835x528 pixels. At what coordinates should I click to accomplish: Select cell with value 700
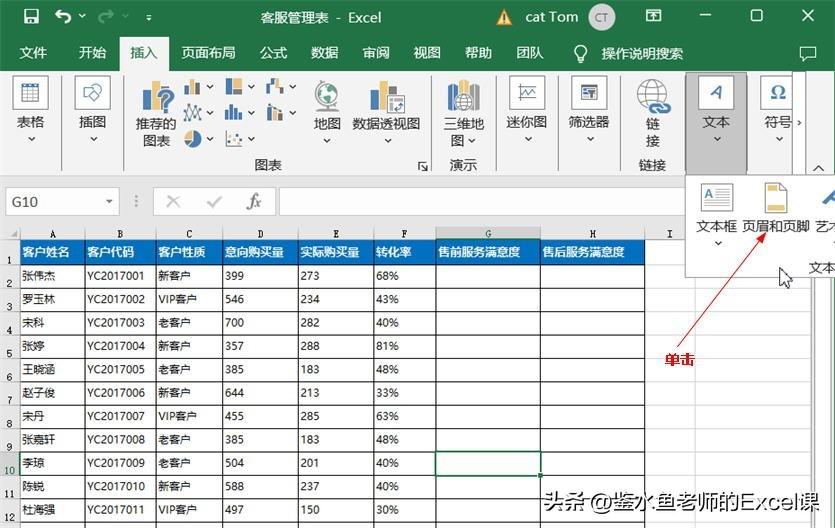point(260,323)
